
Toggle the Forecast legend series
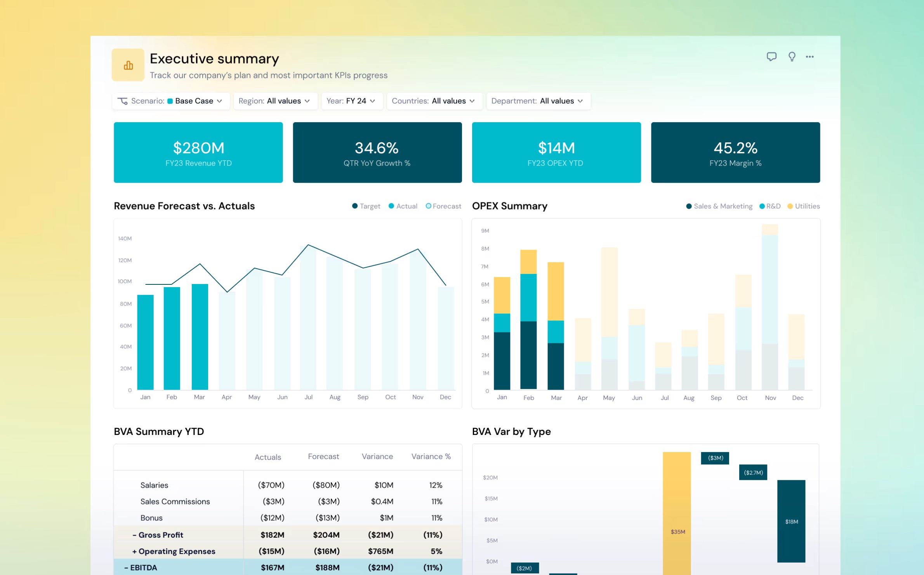click(443, 206)
